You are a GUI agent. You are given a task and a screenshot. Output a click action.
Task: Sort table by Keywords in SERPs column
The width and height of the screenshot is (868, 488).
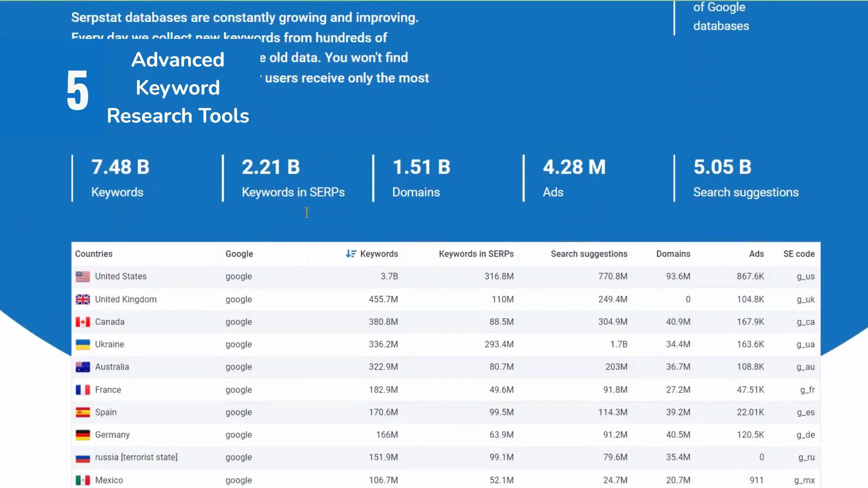[x=476, y=254]
